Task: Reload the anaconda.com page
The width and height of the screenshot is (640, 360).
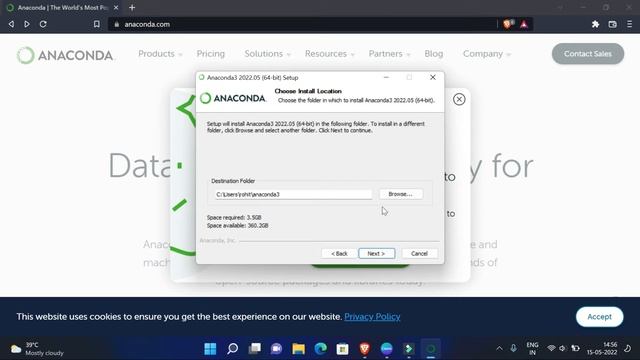Action: [x=43, y=24]
